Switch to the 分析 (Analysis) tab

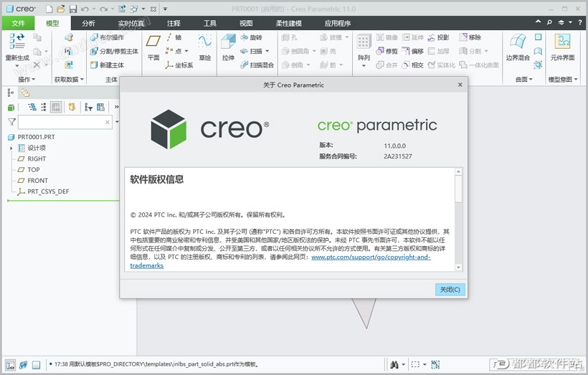coord(88,23)
